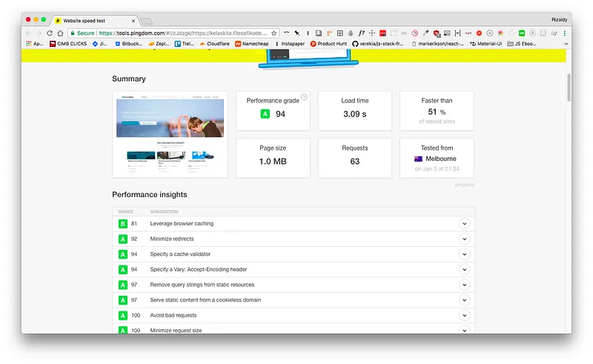
Task: Bookmark this page with the star icon
Action: [x=274, y=33]
